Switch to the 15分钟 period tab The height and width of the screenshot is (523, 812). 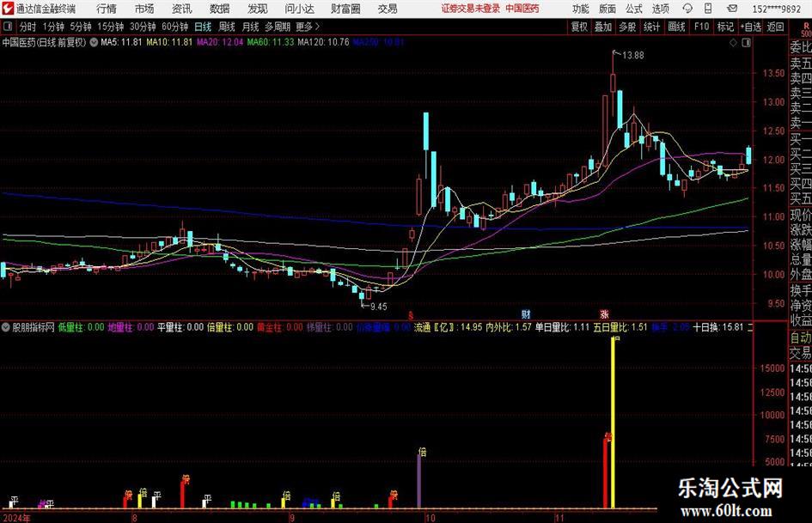(111, 27)
